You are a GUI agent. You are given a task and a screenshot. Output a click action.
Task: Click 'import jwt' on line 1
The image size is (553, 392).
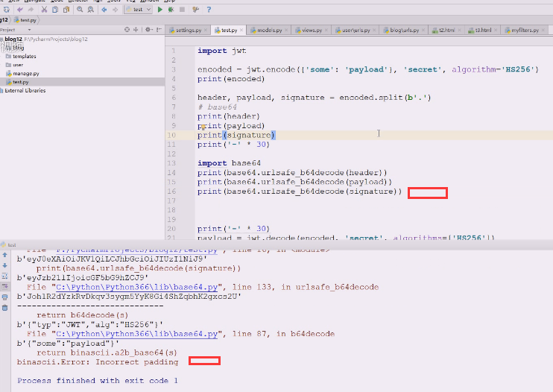click(222, 51)
